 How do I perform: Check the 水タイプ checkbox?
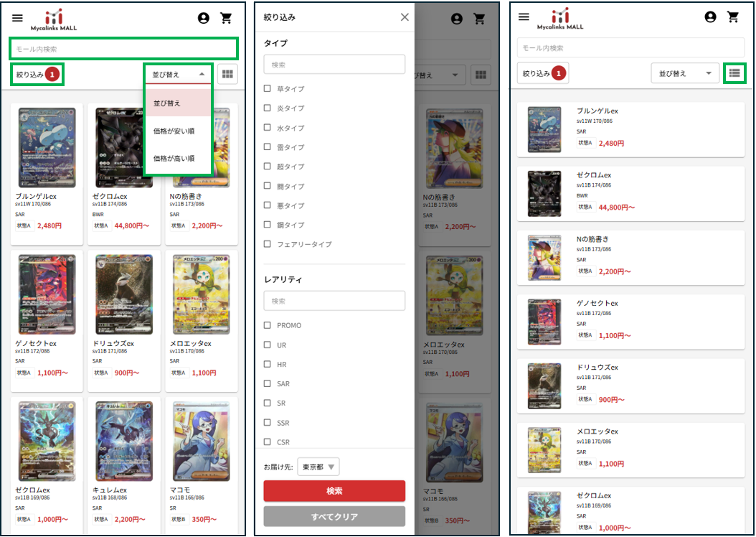pos(267,127)
